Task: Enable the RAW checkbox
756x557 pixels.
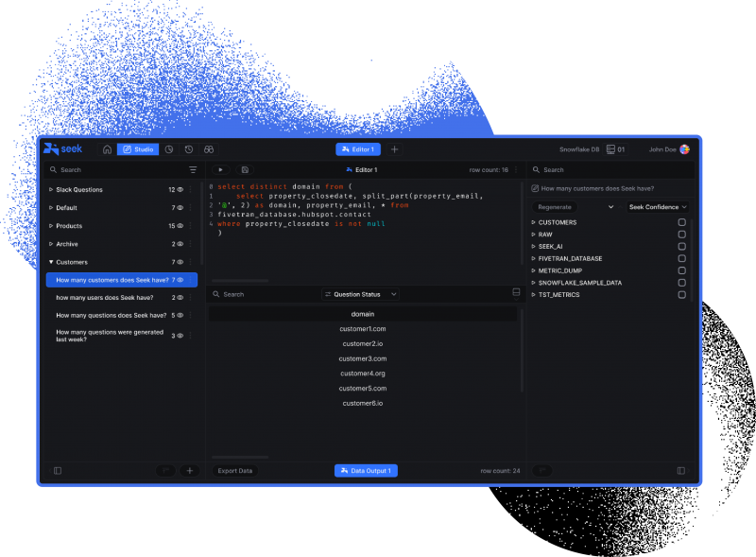Action: (682, 235)
